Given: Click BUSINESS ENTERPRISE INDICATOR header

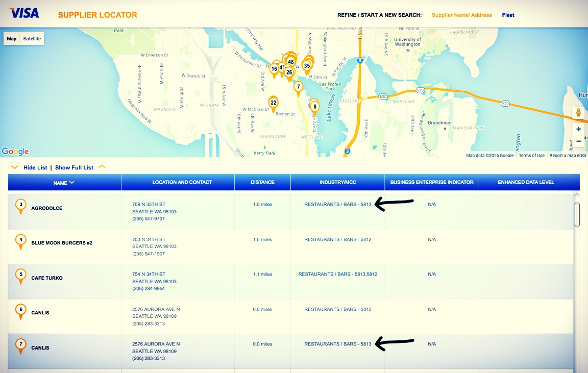Looking at the screenshot, I should (x=432, y=182).
